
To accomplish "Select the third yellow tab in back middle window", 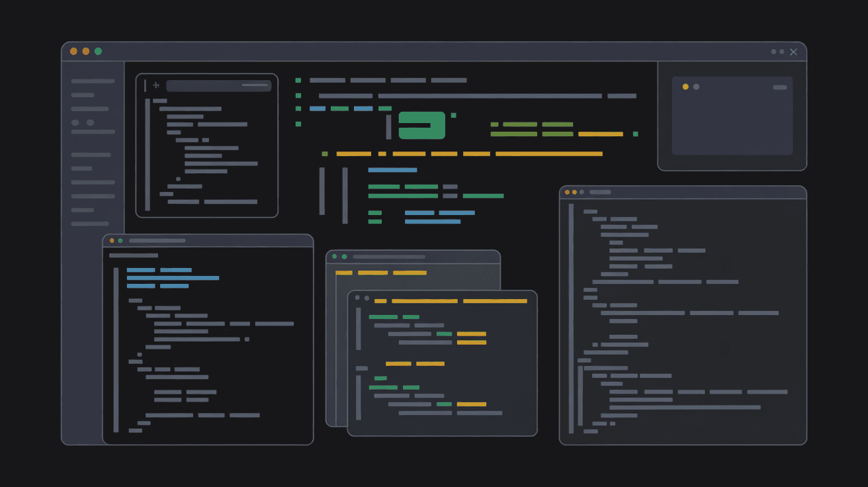I will tap(410, 273).
